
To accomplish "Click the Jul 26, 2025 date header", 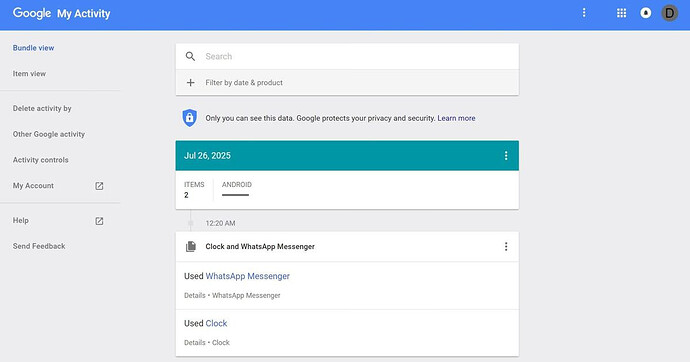I will pos(207,156).
